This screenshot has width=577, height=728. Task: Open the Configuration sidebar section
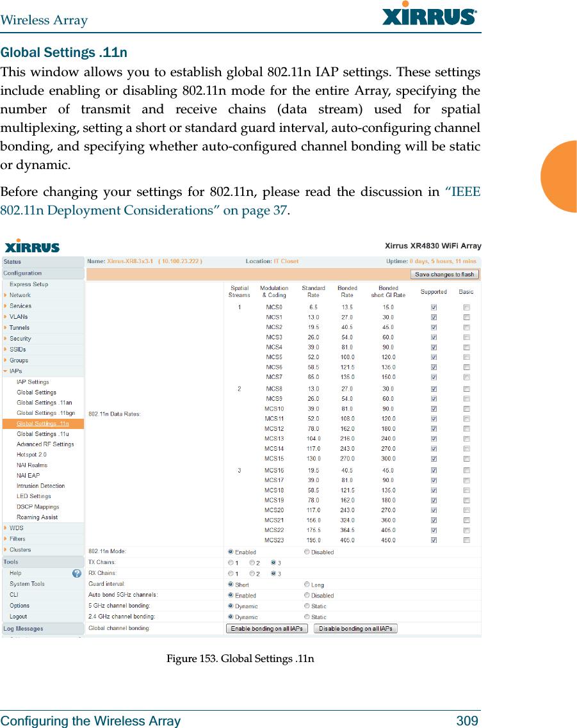point(43,273)
